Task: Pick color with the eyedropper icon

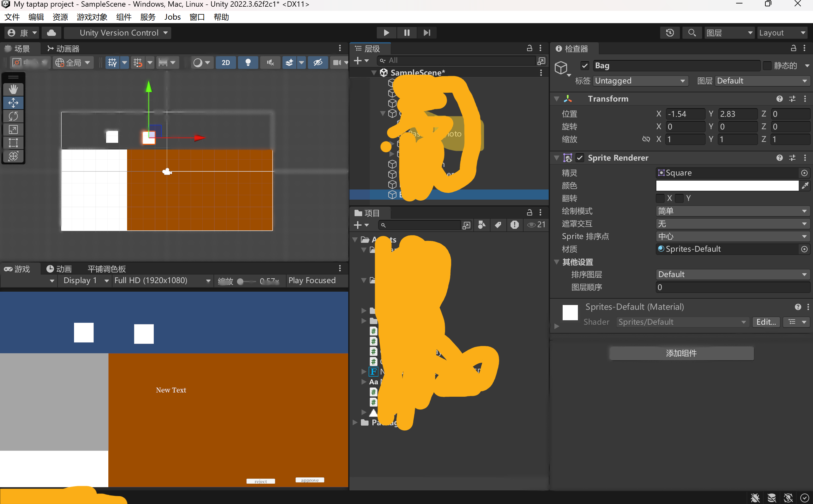Action: [x=805, y=186]
